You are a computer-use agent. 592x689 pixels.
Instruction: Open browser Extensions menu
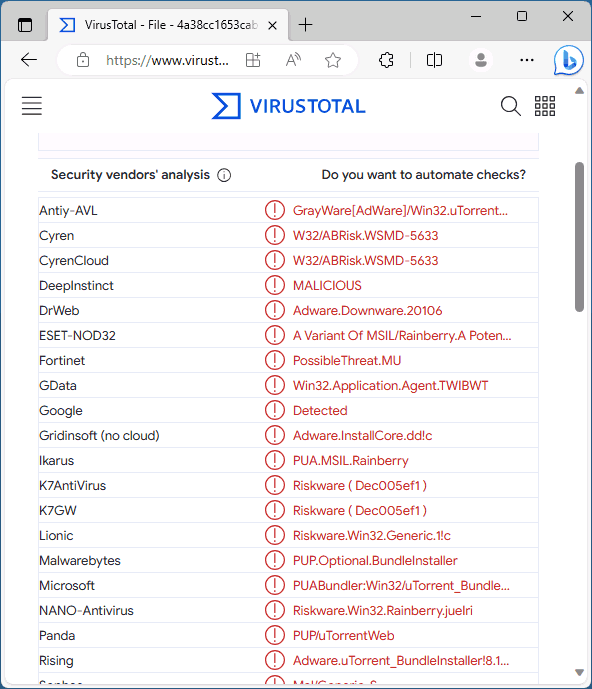click(386, 60)
